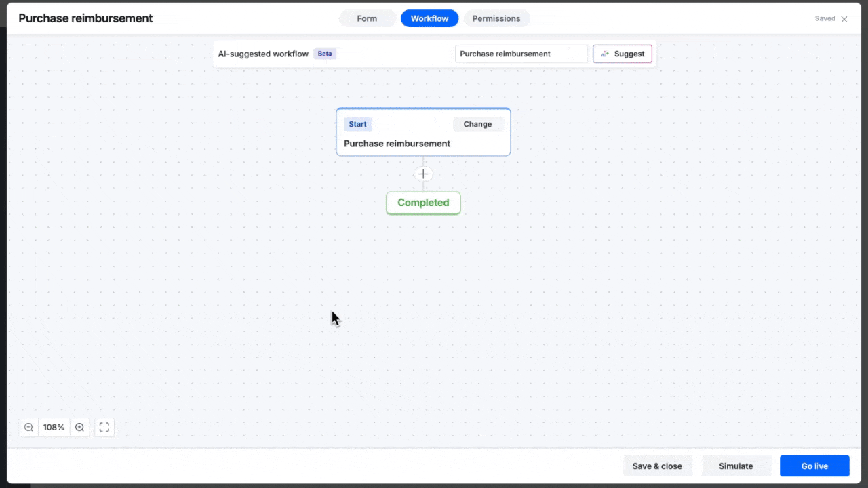
Task: Add a step with the plus icon
Action: (423, 174)
